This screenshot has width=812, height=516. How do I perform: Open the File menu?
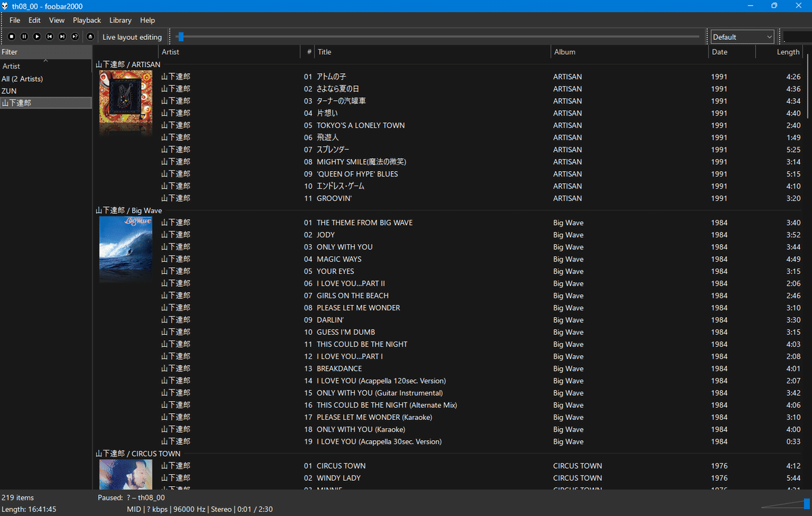(15, 20)
